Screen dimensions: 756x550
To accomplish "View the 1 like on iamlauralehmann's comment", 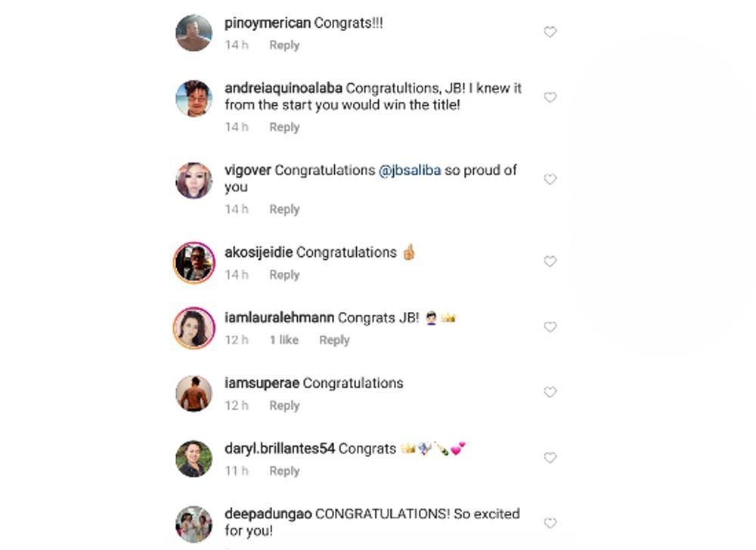I will 284,340.
